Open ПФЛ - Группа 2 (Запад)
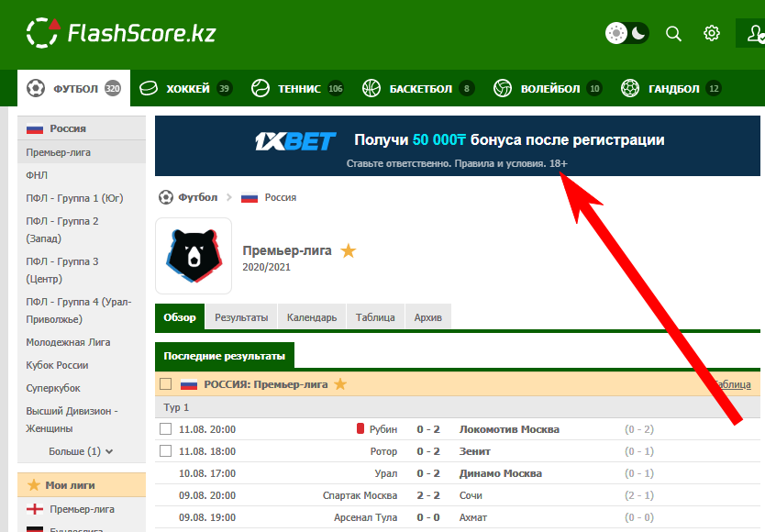This screenshot has height=532, width=765. 62,230
